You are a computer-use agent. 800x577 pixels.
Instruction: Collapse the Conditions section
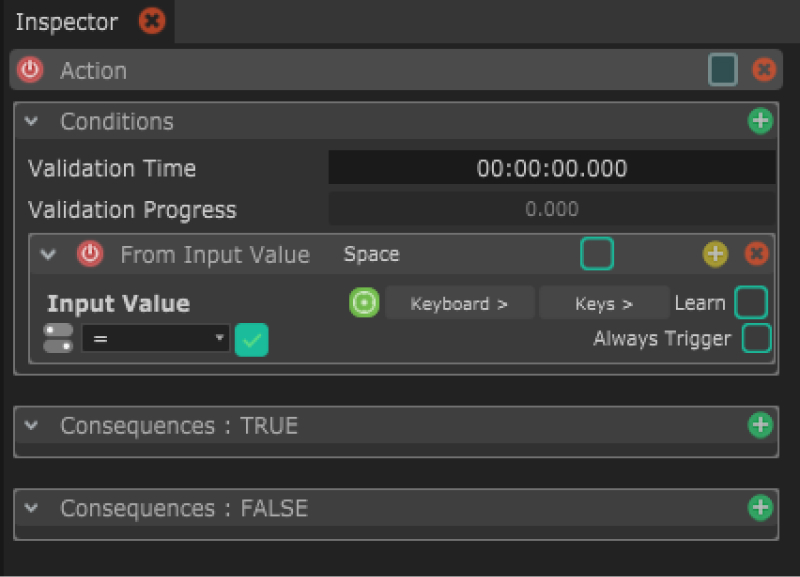click(x=32, y=121)
